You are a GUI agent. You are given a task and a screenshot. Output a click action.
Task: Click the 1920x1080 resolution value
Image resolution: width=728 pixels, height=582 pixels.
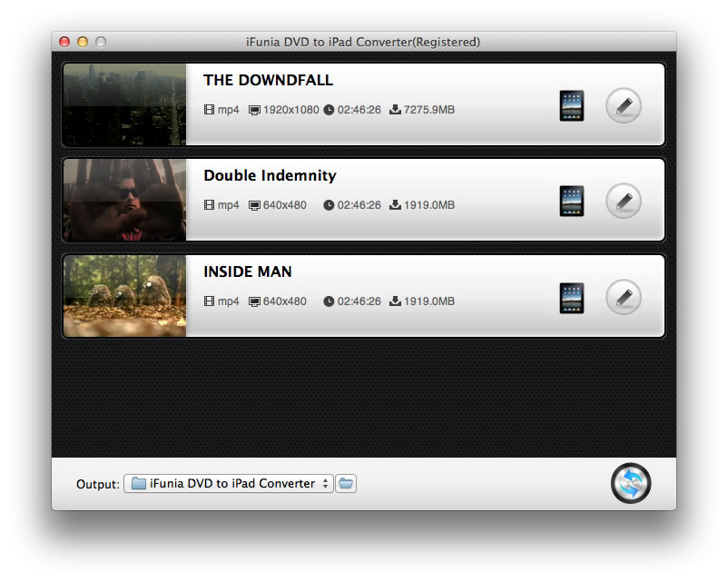[x=291, y=110]
